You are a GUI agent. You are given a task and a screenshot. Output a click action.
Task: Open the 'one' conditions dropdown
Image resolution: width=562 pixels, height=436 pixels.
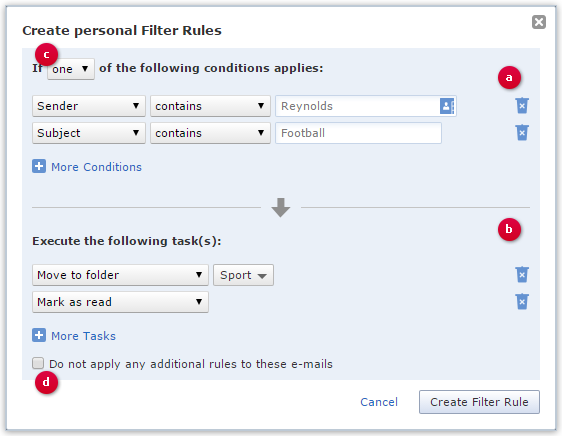(x=71, y=69)
